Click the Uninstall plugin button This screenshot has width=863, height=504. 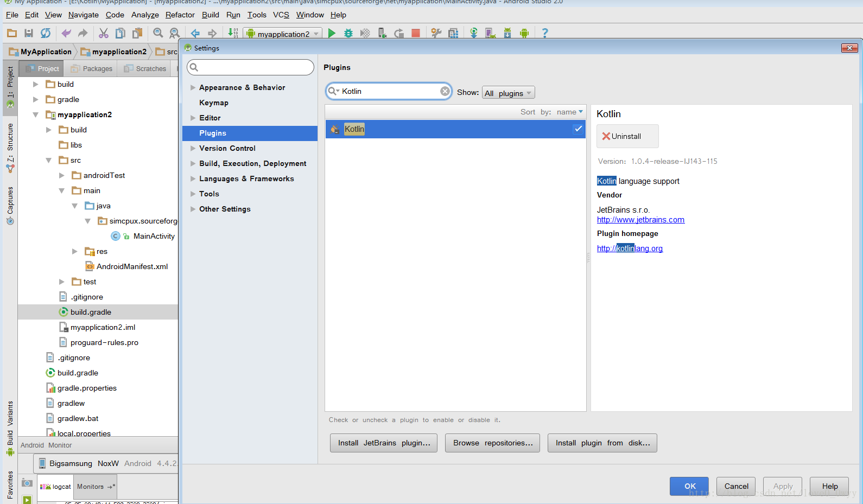(627, 136)
